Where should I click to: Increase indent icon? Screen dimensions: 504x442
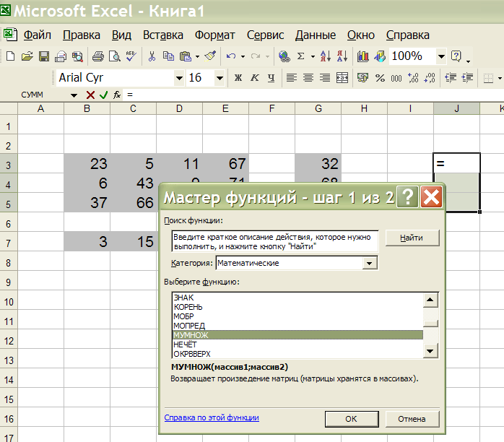tap(467, 78)
